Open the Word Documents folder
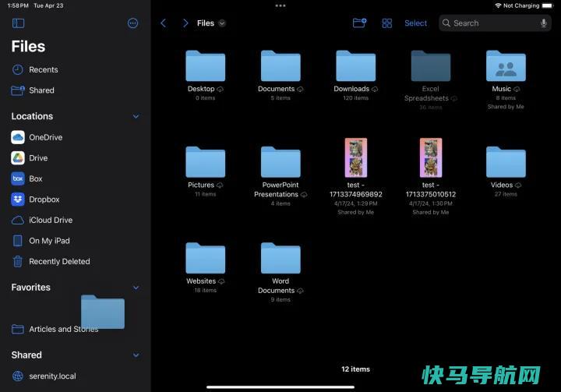This screenshot has width=561, height=392. pos(280,258)
